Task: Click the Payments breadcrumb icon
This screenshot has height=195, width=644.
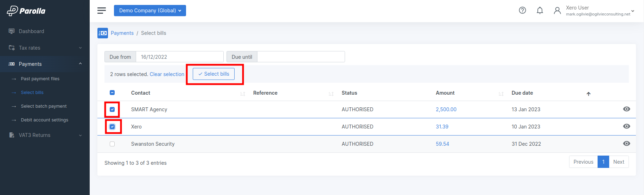Action: pyautogui.click(x=103, y=33)
